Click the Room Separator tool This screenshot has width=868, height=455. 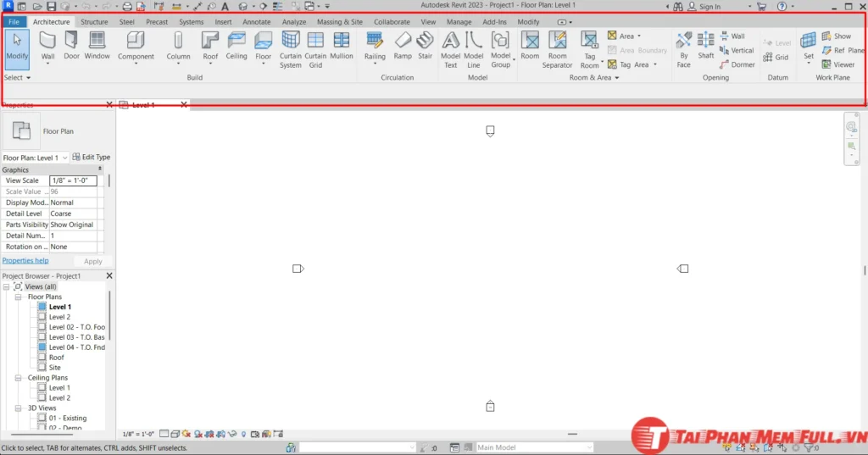(x=557, y=50)
